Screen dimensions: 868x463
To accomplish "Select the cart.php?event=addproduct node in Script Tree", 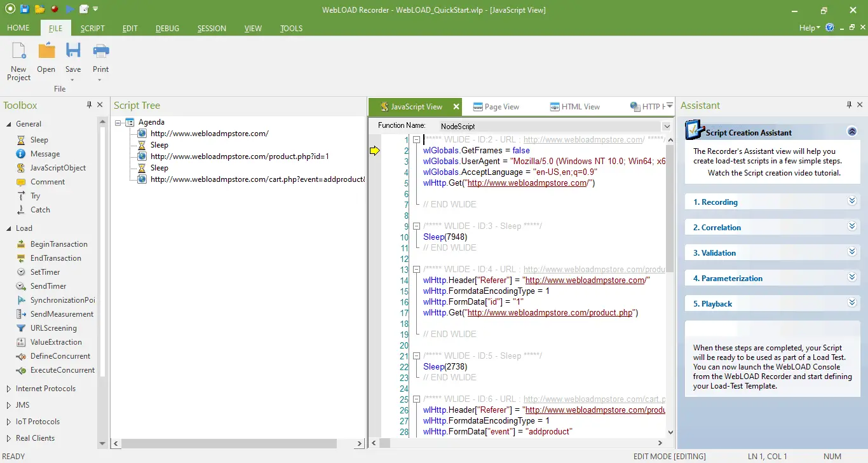I will 257,179.
